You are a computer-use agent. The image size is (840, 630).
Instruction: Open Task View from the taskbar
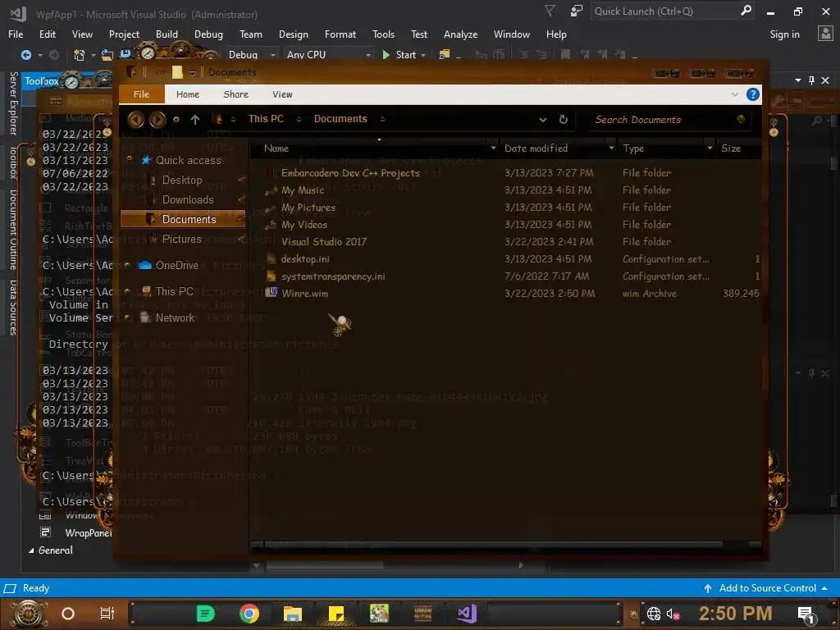click(107, 614)
